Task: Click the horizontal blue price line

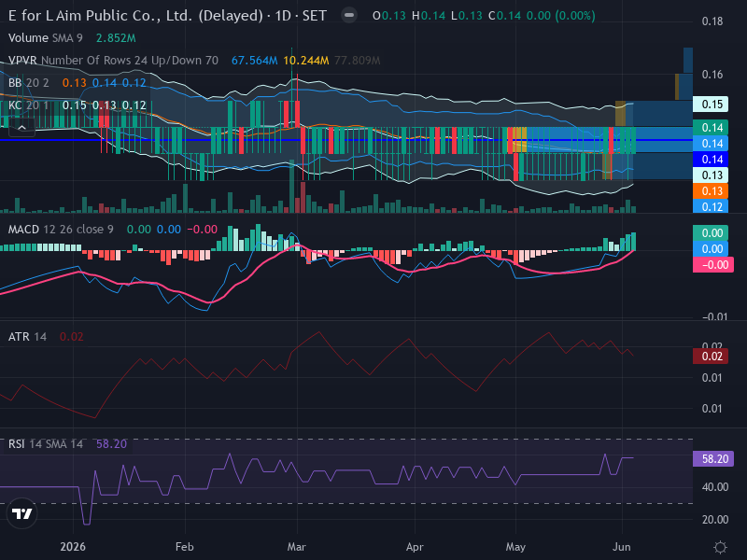Action: point(346,140)
